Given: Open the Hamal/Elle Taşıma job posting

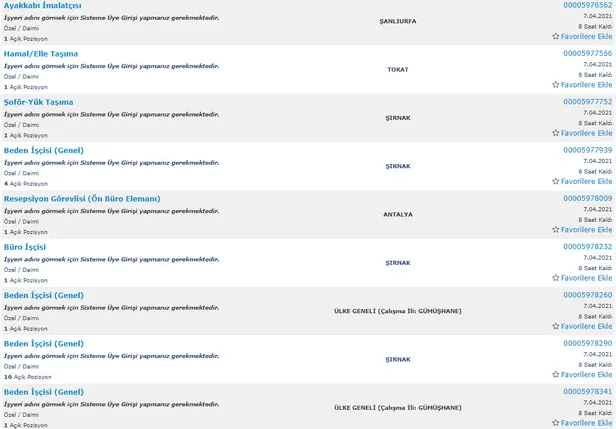Looking at the screenshot, I should point(41,54).
